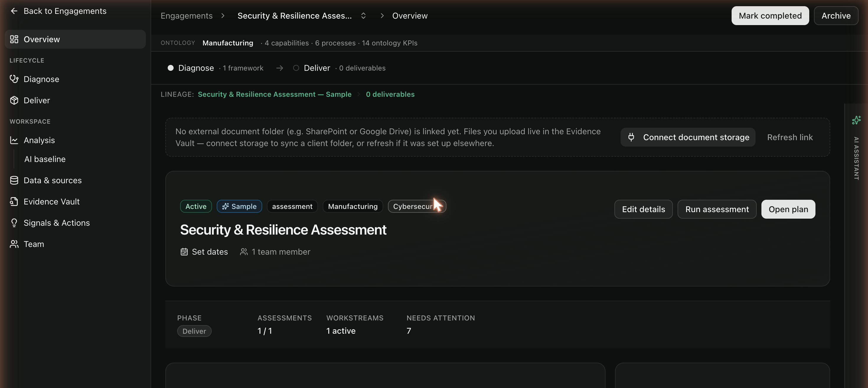
Task: Click the people icon beside 1 team member
Action: click(244, 252)
